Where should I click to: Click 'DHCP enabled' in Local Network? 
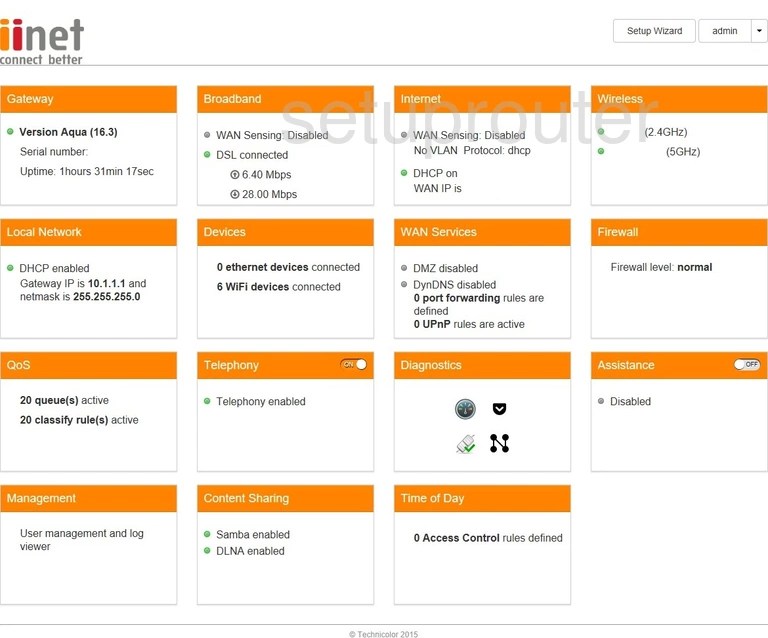pos(54,268)
